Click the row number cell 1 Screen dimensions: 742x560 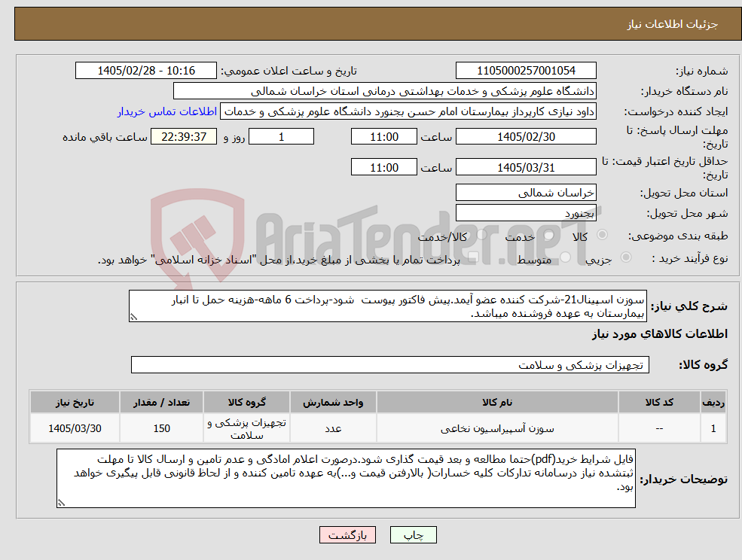[x=713, y=428]
